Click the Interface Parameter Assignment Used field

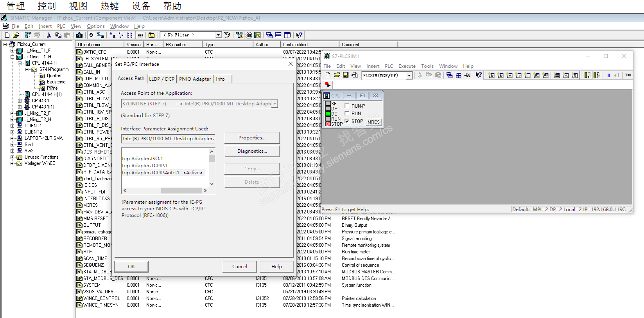click(168, 139)
